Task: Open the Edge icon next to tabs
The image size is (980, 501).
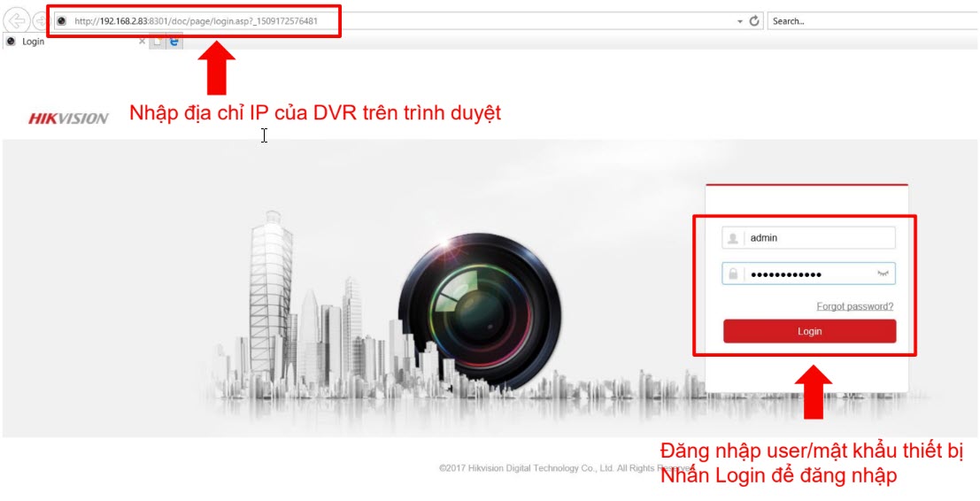Action: (174, 42)
